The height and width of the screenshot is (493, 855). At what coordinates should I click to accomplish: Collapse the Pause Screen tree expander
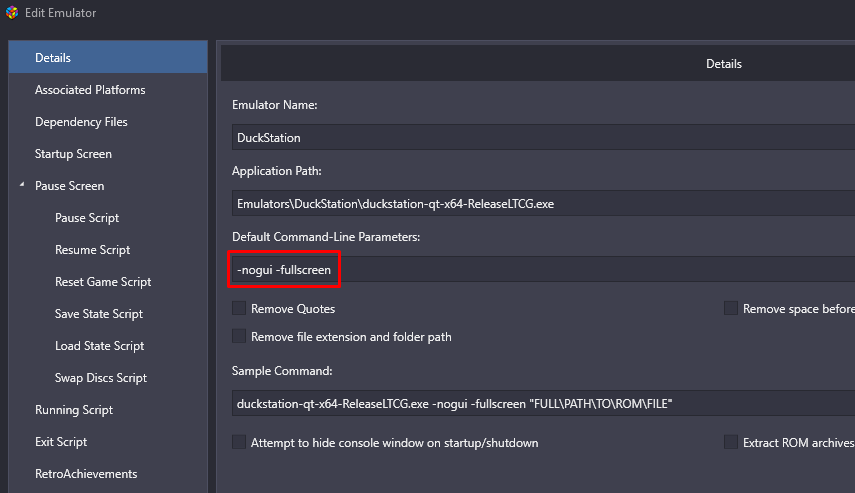[21, 186]
